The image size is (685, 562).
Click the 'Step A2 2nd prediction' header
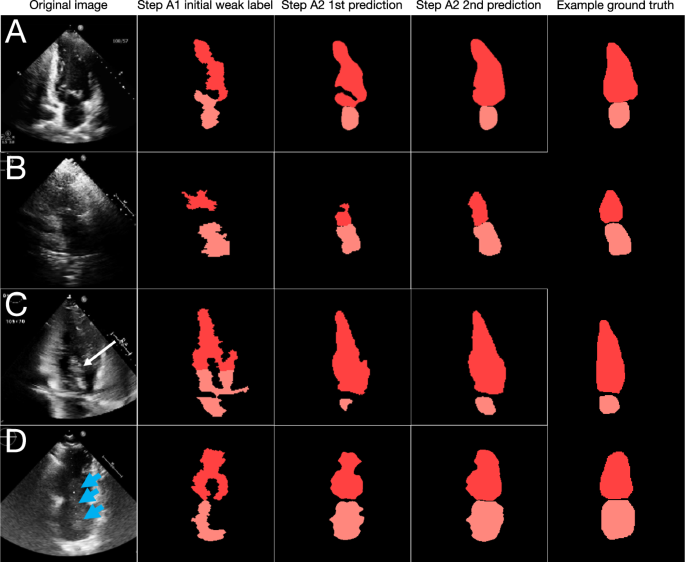coord(478,6)
